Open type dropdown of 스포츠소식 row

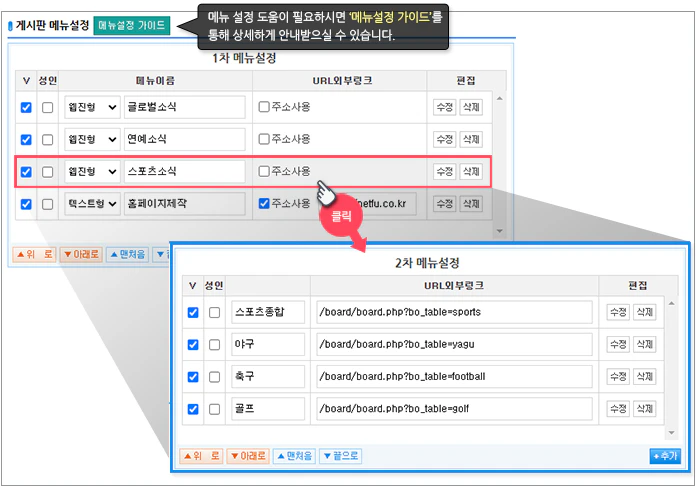pos(92,171)
